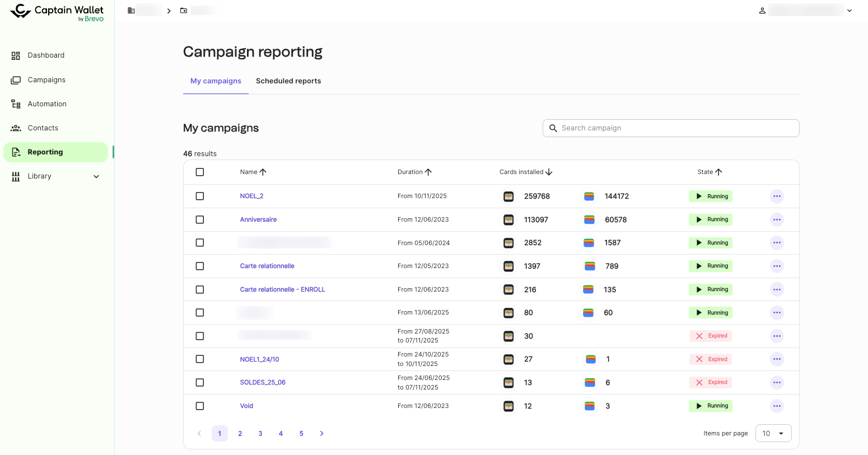868x455 pixels.
Task: Open the Automation section in sidebar
Action: tap(47, 104)
